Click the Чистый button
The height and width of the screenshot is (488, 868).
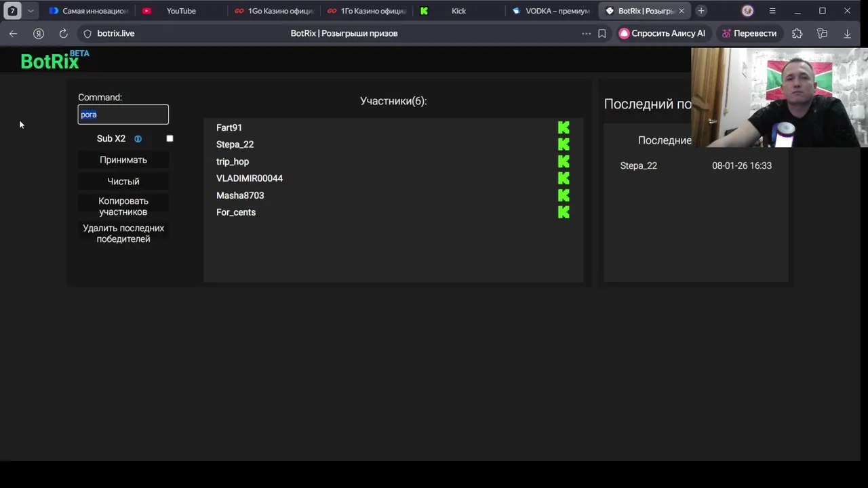(123, 182)
